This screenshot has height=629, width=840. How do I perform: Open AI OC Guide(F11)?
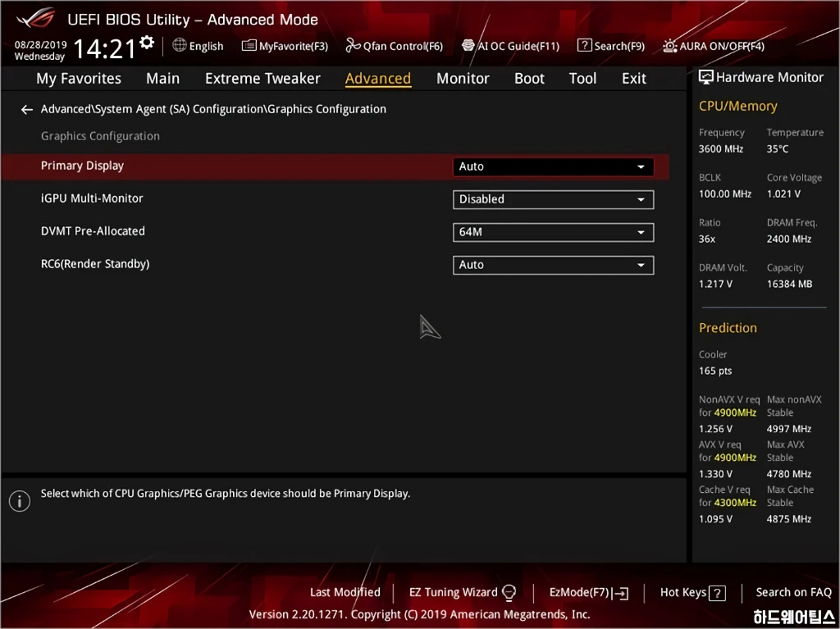tap(510, 46)
